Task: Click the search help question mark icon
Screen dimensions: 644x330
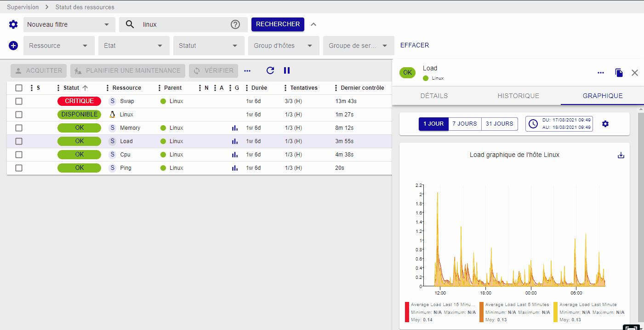Action: tap(235, 24)
